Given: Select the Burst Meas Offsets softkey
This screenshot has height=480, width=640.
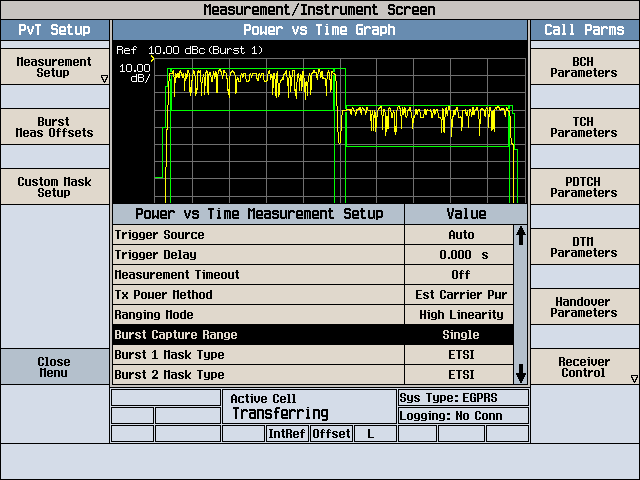Looking at the screenshot, I should 55,127.
